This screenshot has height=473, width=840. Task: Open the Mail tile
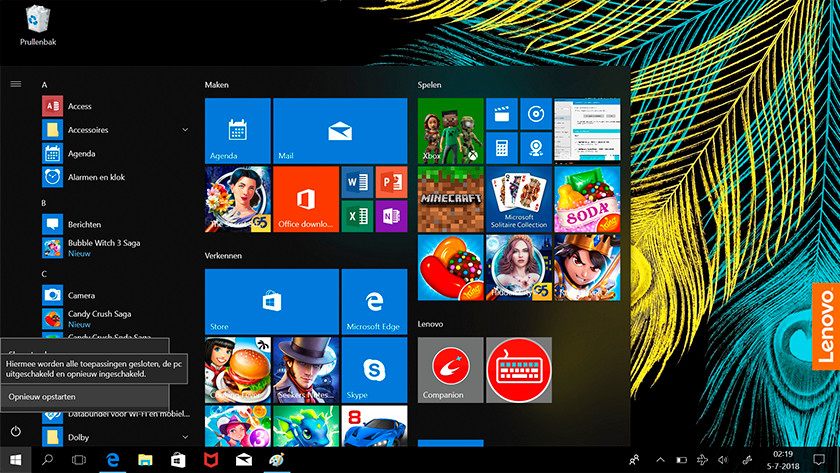click(340, 131)
